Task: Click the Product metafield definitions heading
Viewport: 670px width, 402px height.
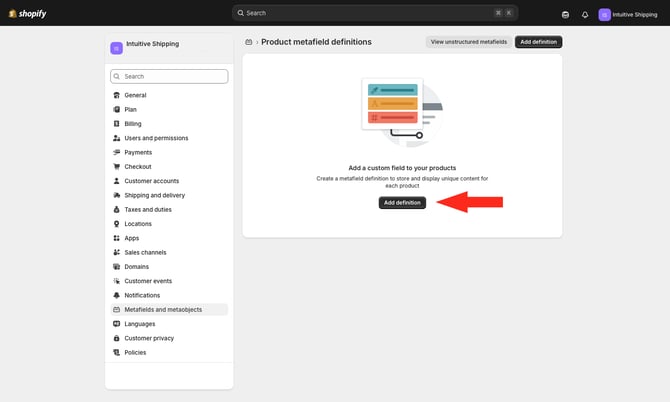Action: [316, 42]
